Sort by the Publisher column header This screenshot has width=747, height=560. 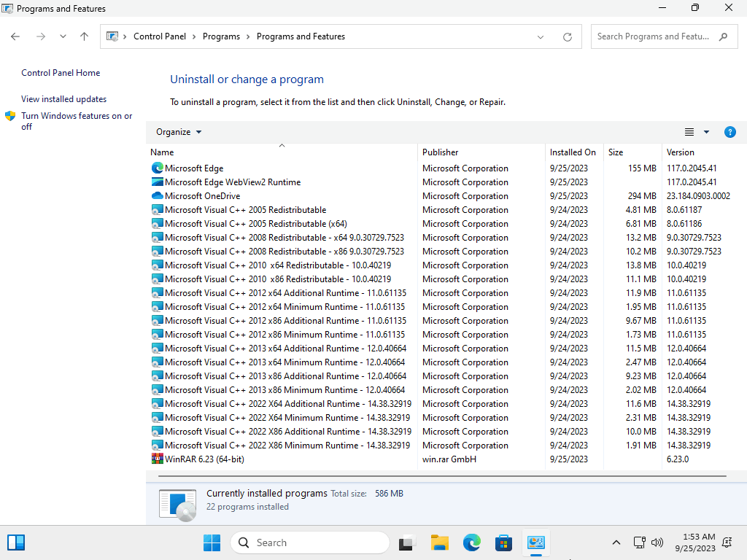tap(481, 152)
